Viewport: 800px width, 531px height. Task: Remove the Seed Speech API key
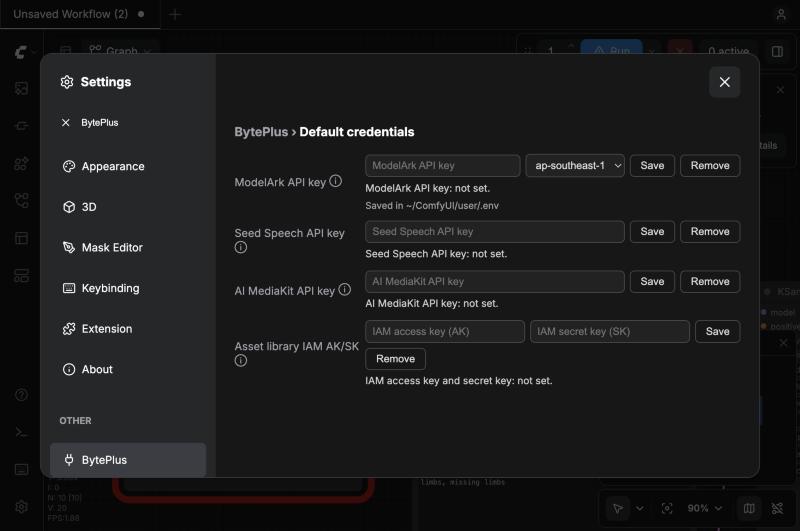[x=710, y=232]
